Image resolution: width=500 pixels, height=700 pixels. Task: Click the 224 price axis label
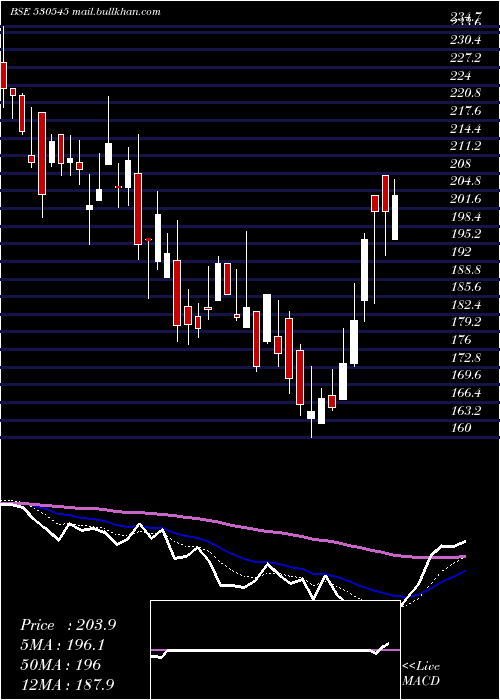click(461, 76)
